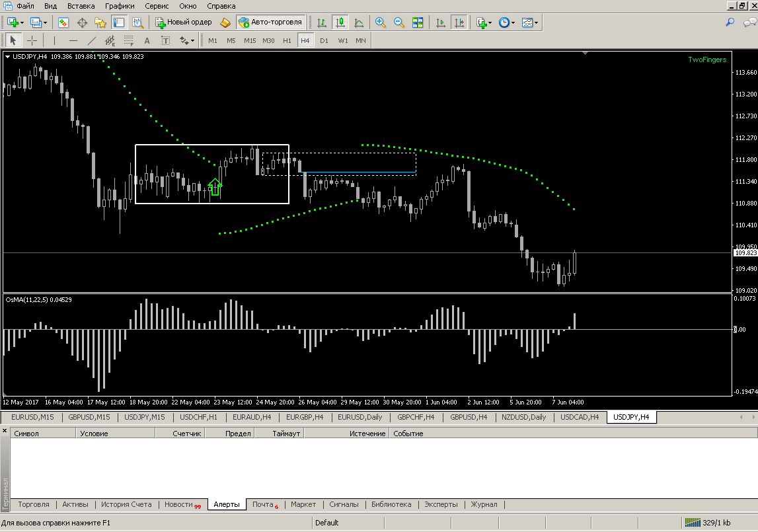This screenshot has width=758, height=532.
Task: Open the search magnifier at top right
Action: click(730, 22)
